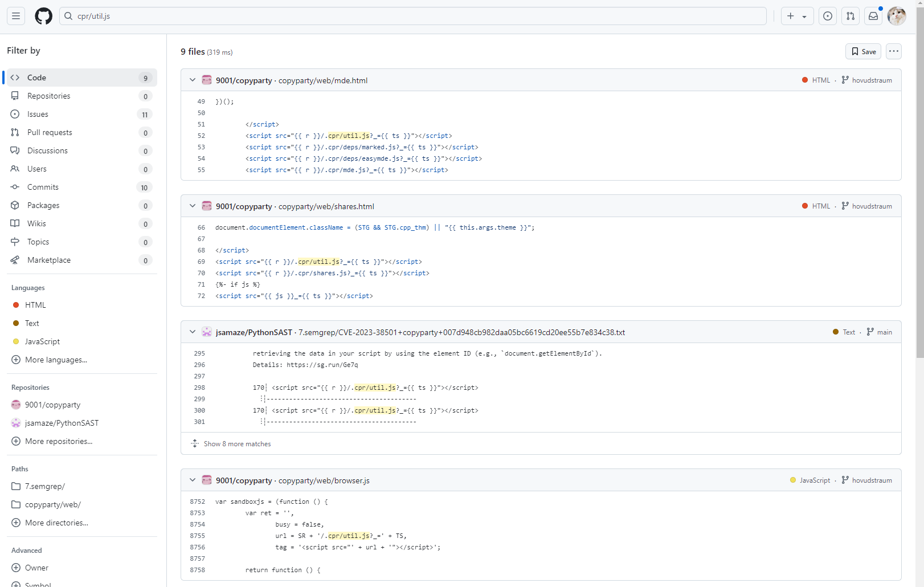This screenshot has height=587, width=924.
Task: Show 8 more matches in PythonSAST result
Action: [x=238, y=444]
